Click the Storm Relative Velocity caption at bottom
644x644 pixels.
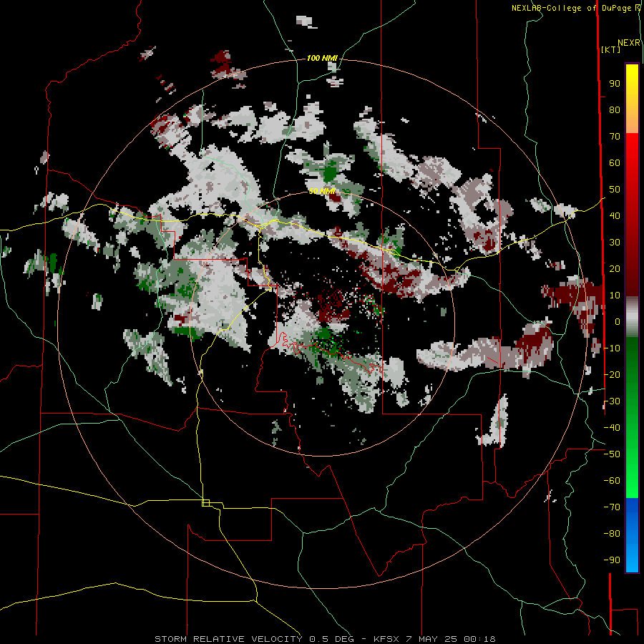[x=326, y=639]
